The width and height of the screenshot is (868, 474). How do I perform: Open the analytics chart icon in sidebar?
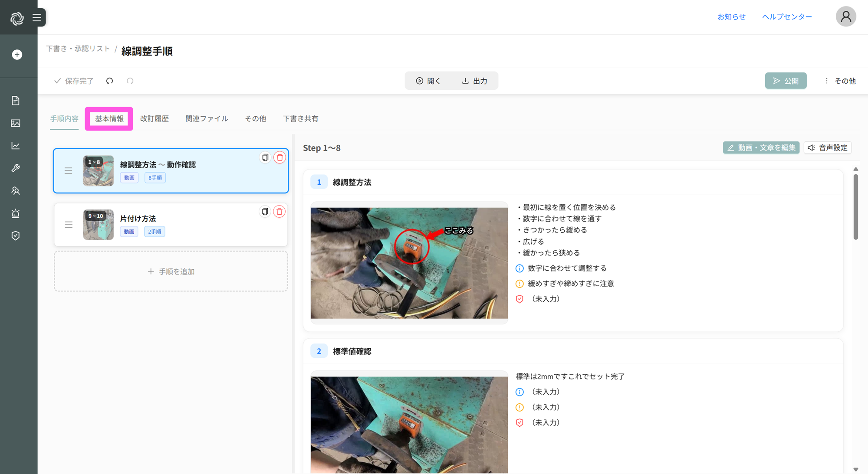click(x=16, y=146)
